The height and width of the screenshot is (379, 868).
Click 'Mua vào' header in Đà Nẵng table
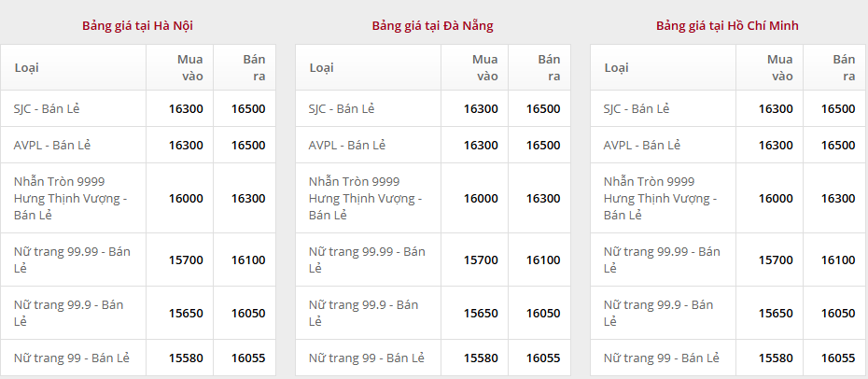coord(484,67)
